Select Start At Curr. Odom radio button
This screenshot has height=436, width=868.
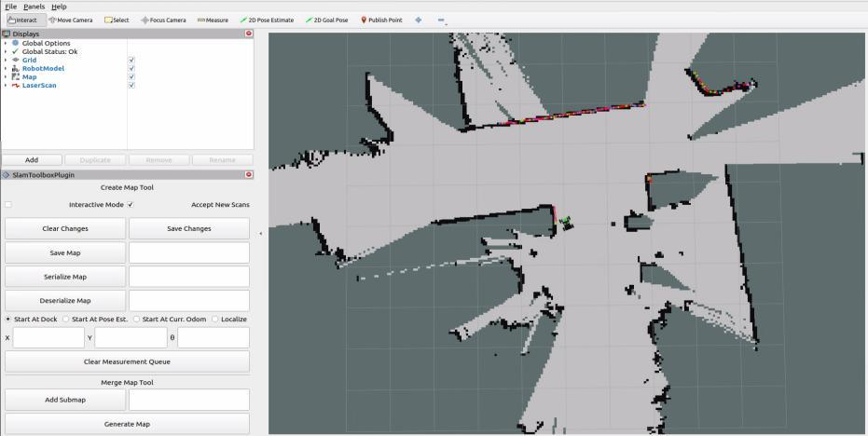click(x=136, y=320)
